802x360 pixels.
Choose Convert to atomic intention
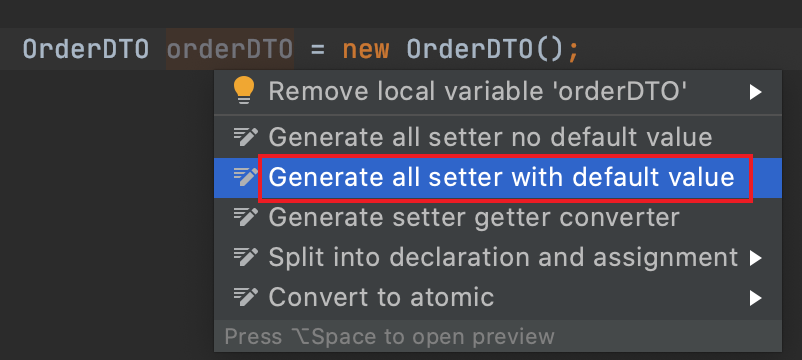coord(498,297)
